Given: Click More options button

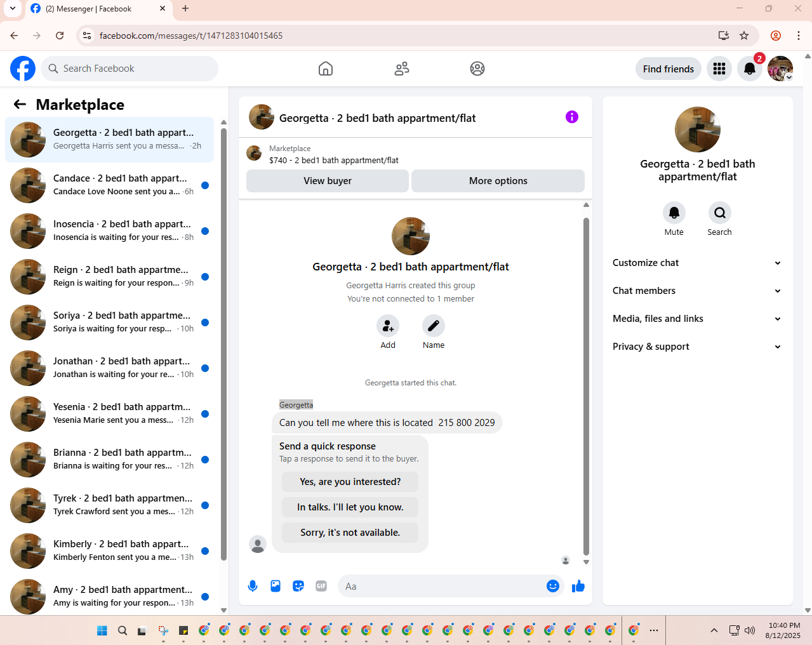Looking at the screenshot, I should pyautogui.click(x=498, y=181).
